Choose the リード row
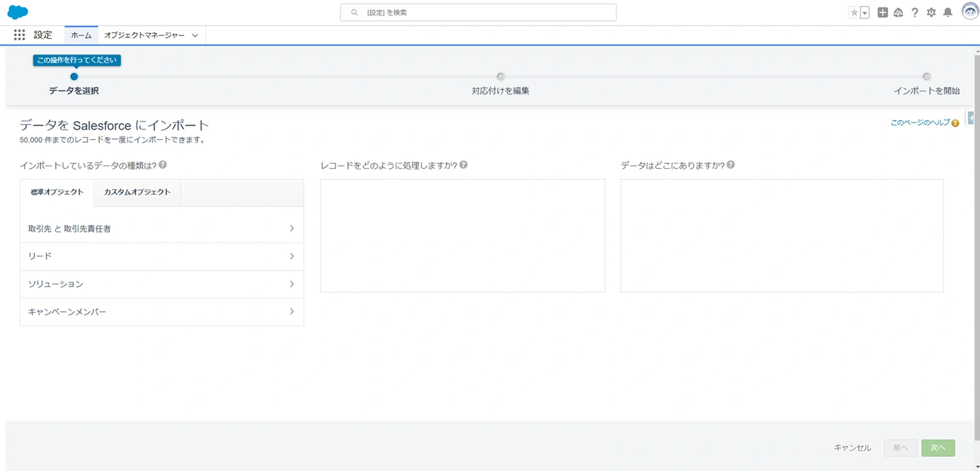 coord(162,256)
